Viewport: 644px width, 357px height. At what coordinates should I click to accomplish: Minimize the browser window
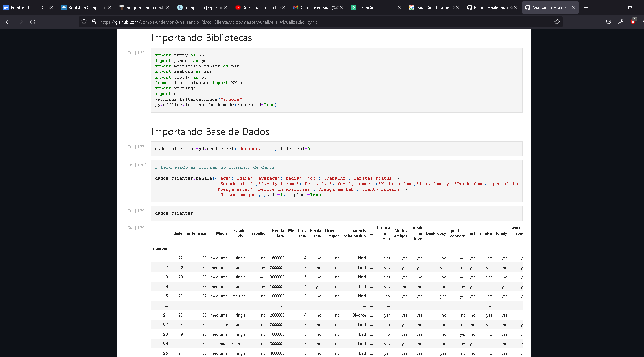tap(614, 7)
